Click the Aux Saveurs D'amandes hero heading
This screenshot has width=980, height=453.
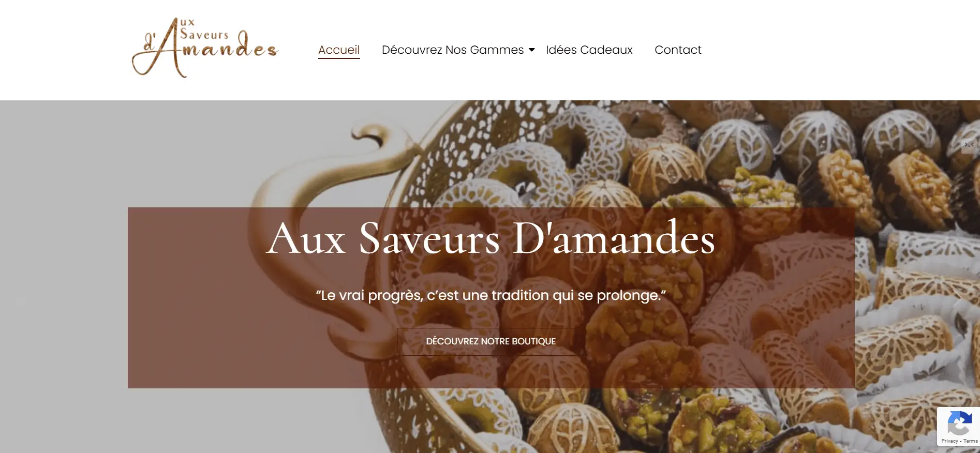pos(491,238)
